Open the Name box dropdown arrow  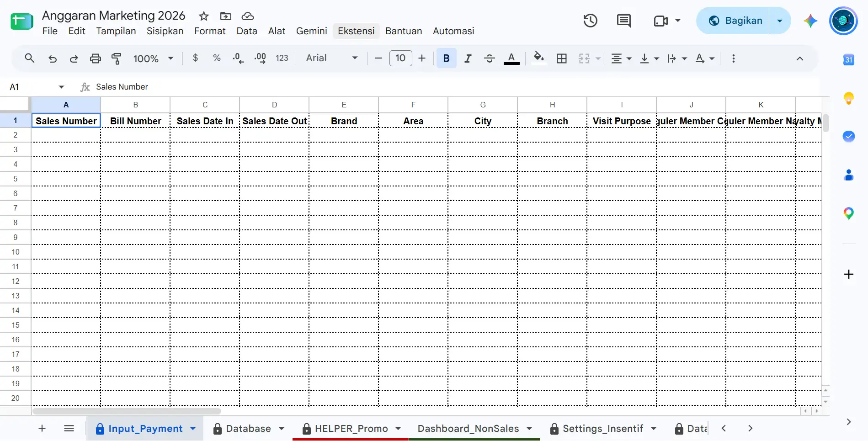pyautogui.click(x=61, y=87)
